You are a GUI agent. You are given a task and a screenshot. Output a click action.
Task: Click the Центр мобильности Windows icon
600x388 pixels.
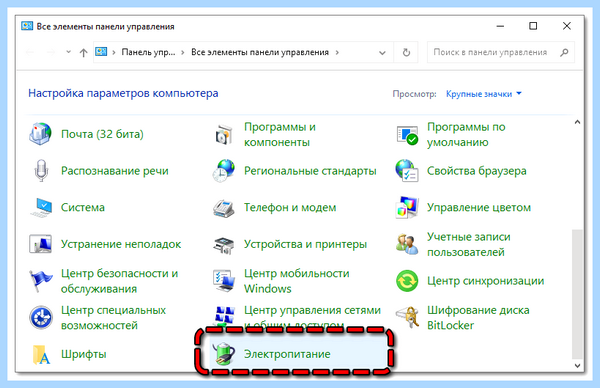(x=223, y=281)
